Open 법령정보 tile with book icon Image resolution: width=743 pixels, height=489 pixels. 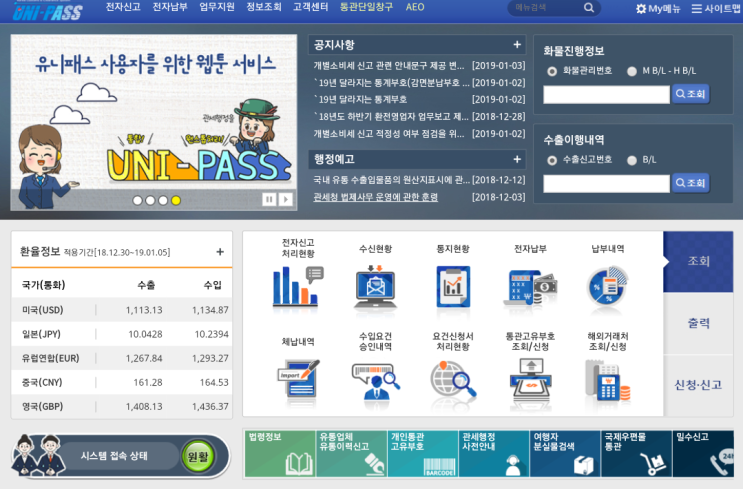click(x=280, y=453)
